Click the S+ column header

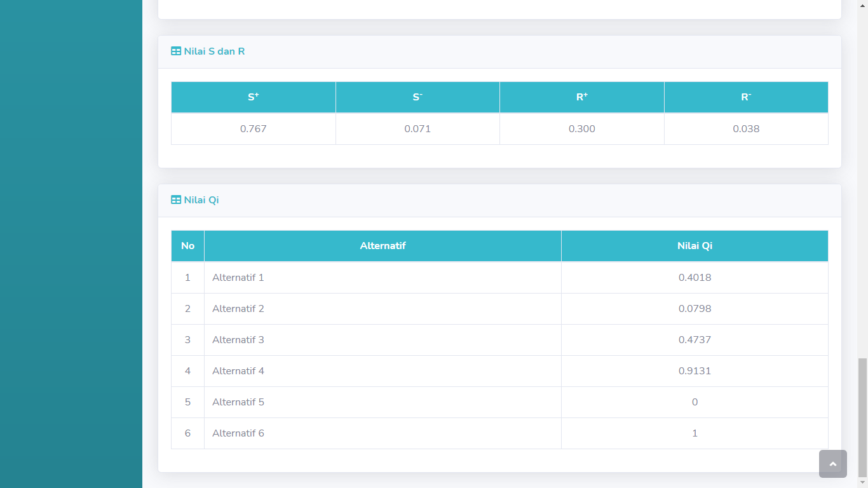254,97
